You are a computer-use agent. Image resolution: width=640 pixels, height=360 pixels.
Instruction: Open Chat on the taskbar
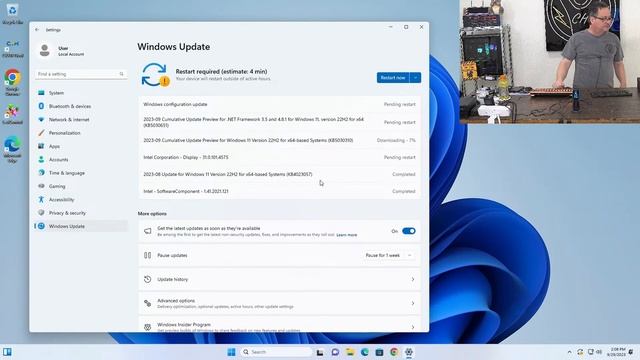(x=335, y=352)
